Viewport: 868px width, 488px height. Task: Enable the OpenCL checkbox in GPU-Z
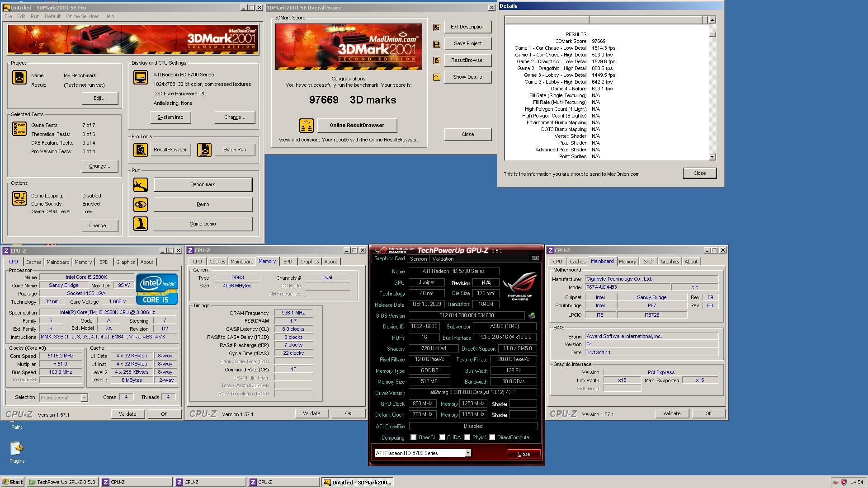(x=413, y=437)
